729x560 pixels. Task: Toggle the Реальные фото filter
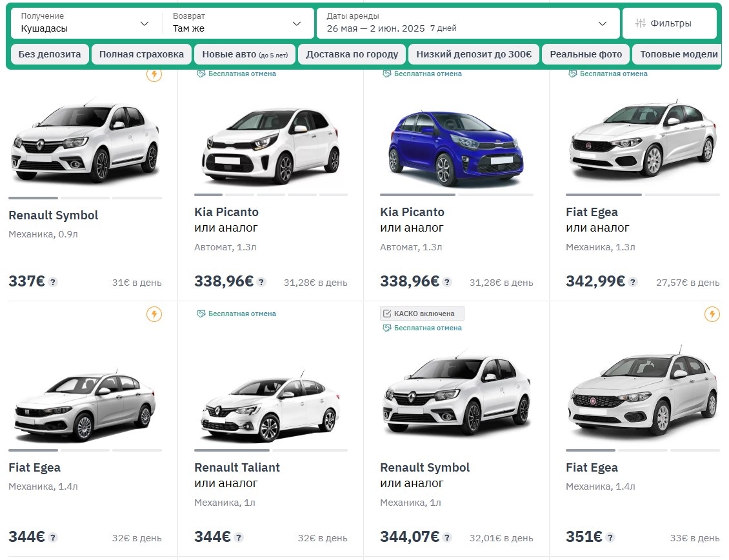click(585, 54)
